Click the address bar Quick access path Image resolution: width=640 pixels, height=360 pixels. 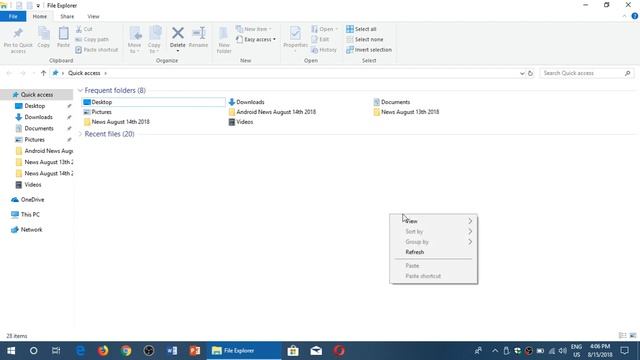[x=84, y=73]
